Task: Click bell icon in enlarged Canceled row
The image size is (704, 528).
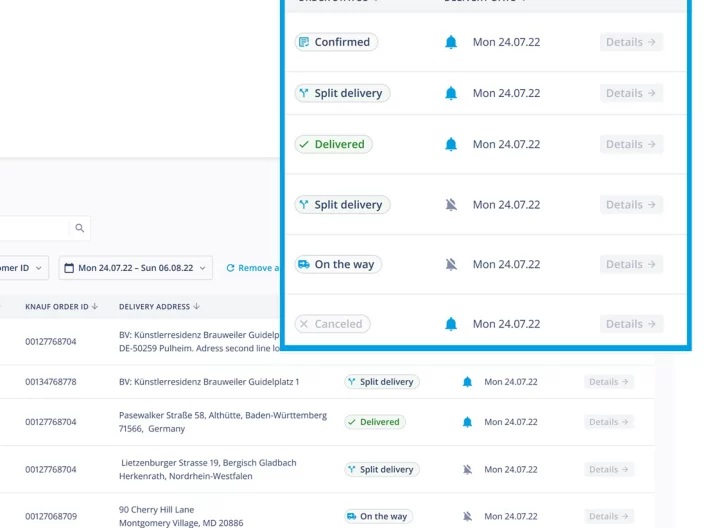Action: tap(451, 324)
